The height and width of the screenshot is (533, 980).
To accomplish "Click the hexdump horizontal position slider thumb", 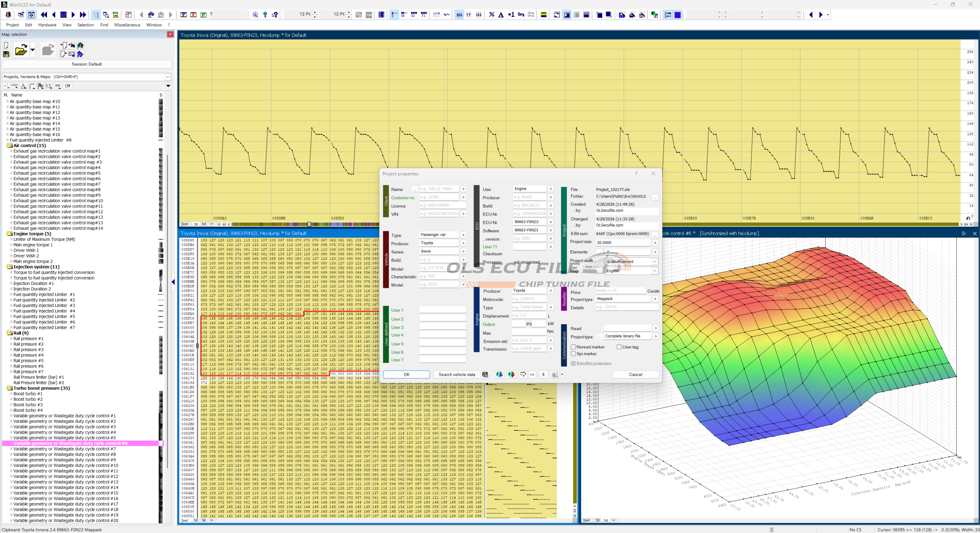I will (309, 224).
